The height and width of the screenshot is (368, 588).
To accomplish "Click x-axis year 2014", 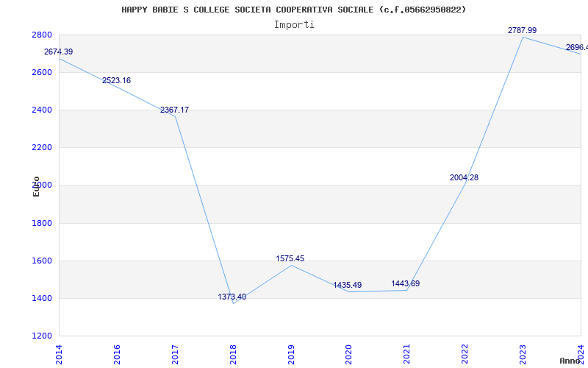I will (x=60, y=354).
